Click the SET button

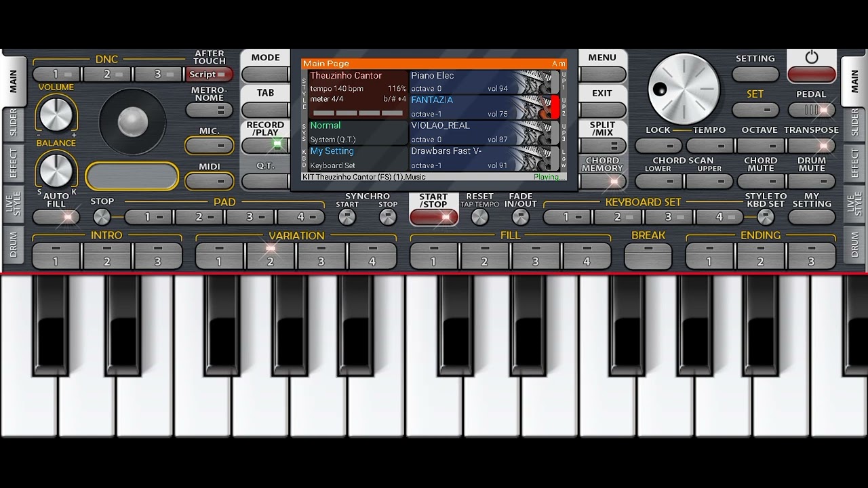[x=755, y=110]
